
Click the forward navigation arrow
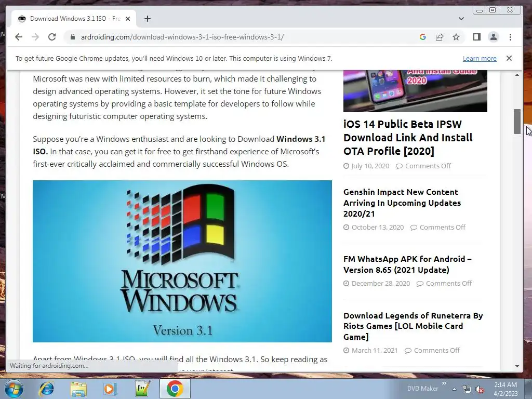tap(35, 37)
